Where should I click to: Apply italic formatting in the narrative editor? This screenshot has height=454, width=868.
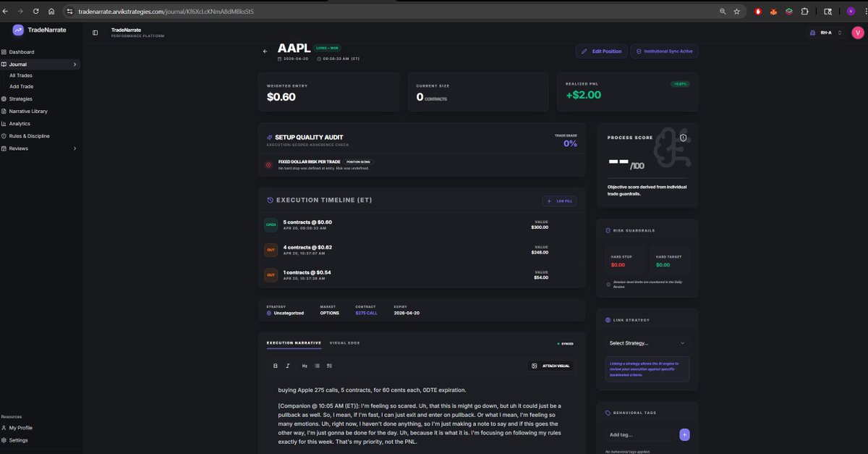tap(287, 366)
